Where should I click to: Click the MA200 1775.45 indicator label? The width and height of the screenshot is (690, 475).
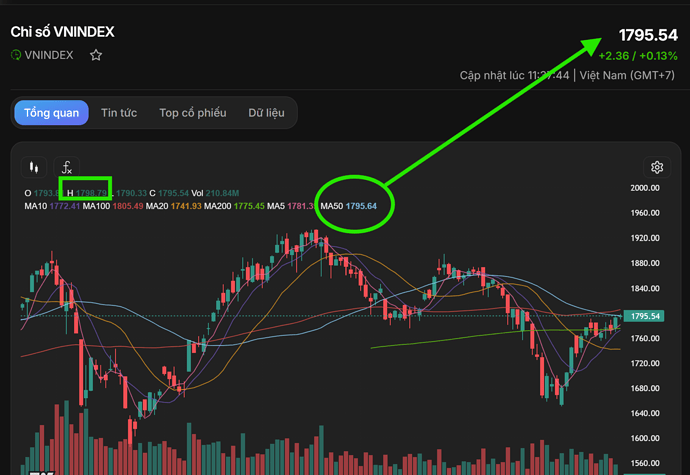click(x=234, y=206)
